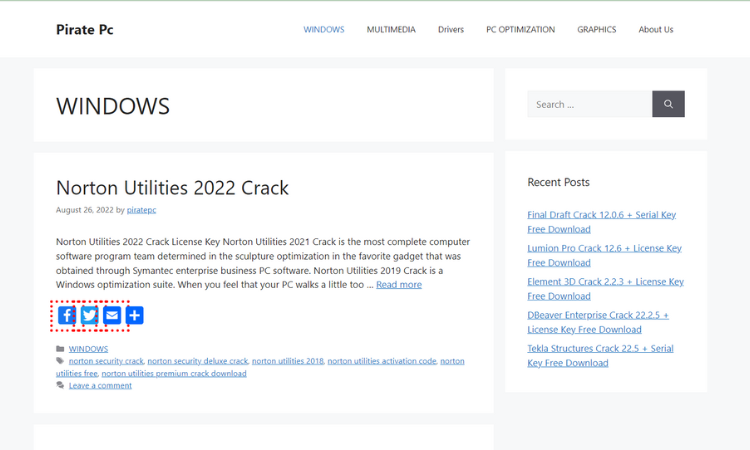Open PC OPTIMIZATION menu item
The width and height of the screenshot is (750, 450).
click(x=520, y=30)
